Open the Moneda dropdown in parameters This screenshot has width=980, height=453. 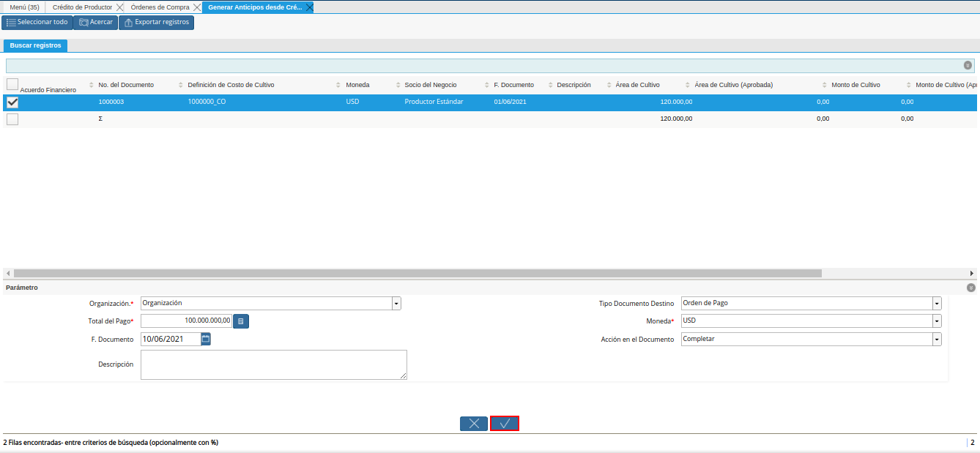(x=937, y=321)
